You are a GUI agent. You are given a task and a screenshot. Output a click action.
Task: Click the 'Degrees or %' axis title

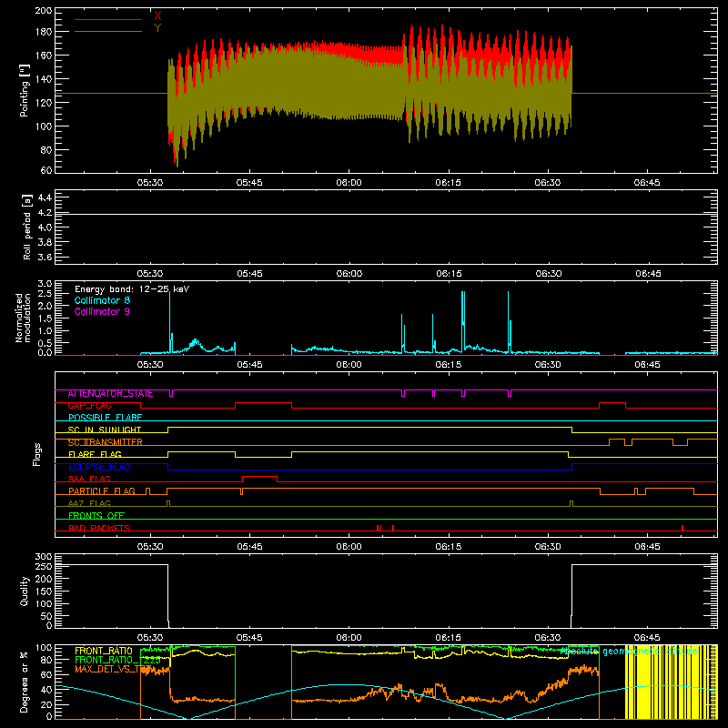[x=25, y=682]
